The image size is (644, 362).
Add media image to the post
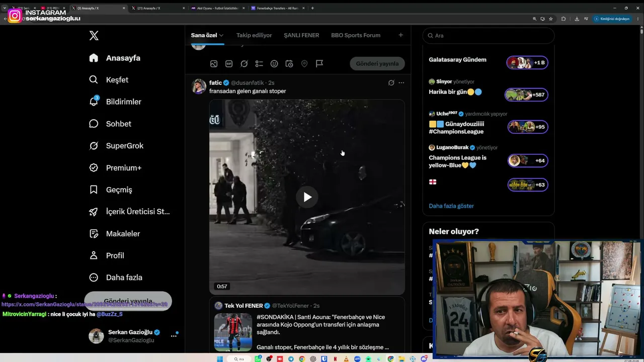pyautogui.click(x=214, y=64)
